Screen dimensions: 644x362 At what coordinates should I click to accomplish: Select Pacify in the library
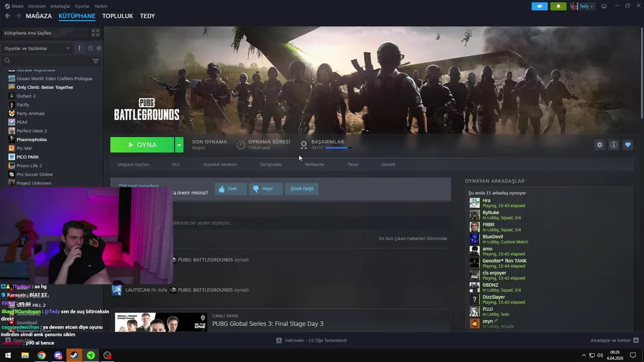(23, 105)
